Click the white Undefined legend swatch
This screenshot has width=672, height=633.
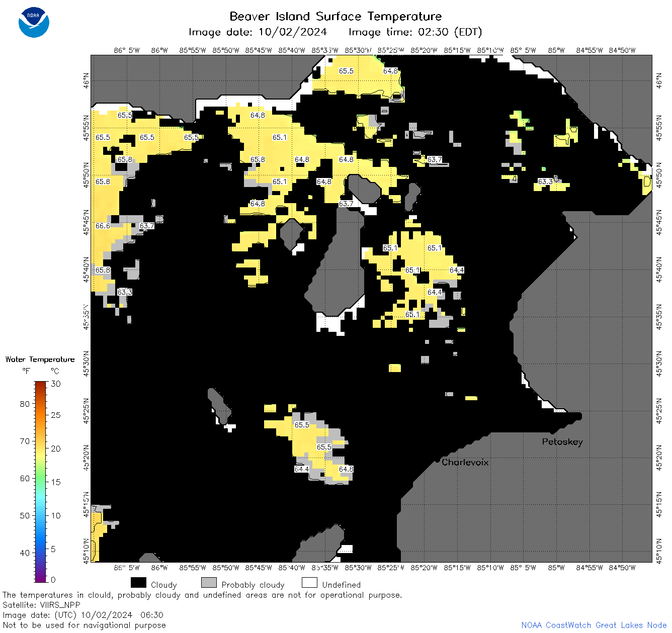(x=309, y=583)
